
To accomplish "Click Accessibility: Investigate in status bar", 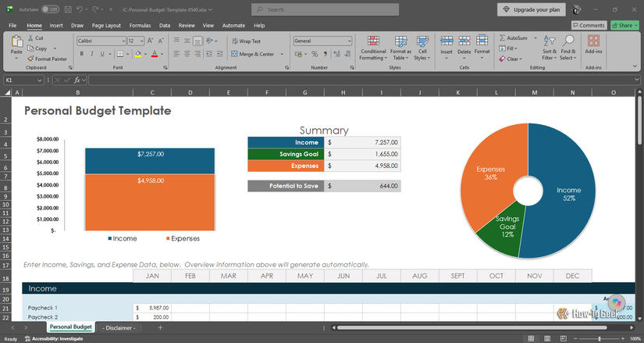I will (54, 339).
